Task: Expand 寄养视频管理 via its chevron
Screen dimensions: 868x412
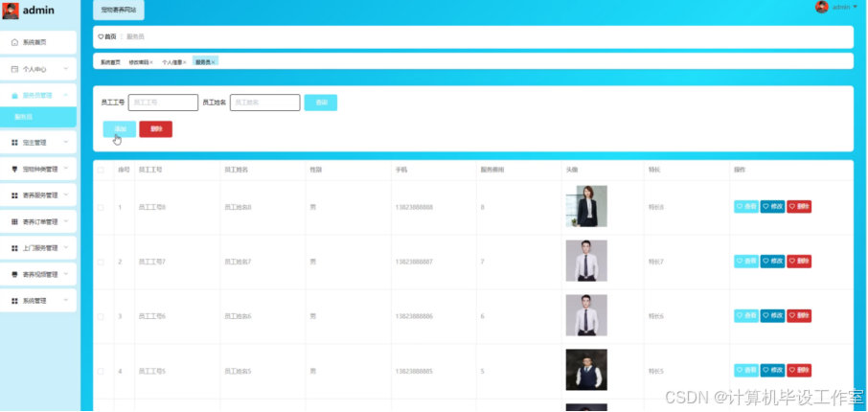Action: [66, 274]
